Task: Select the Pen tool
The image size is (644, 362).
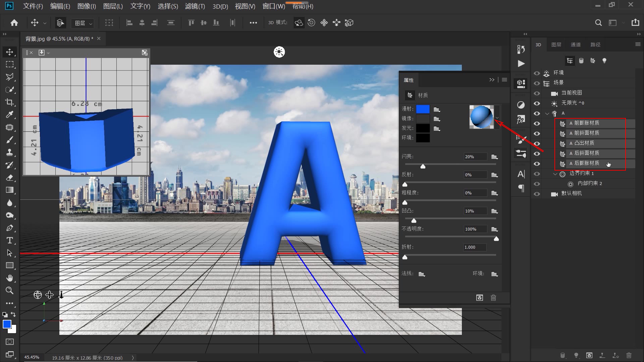Action: 10,228
